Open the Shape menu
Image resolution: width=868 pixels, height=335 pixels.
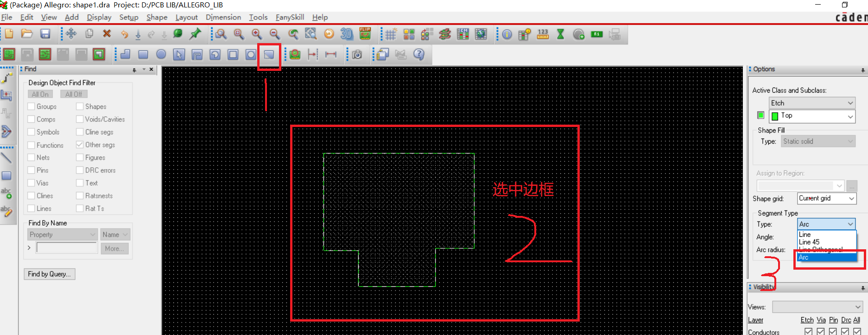(157, 17)
